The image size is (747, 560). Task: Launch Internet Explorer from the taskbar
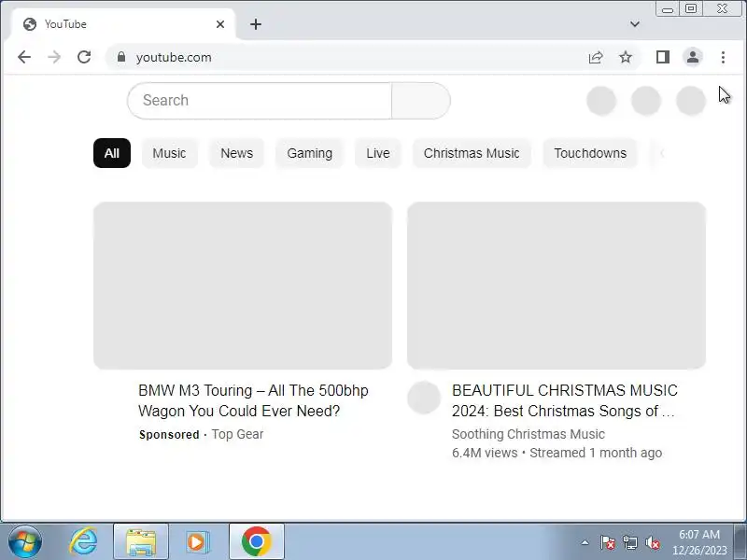click(84, 542)
